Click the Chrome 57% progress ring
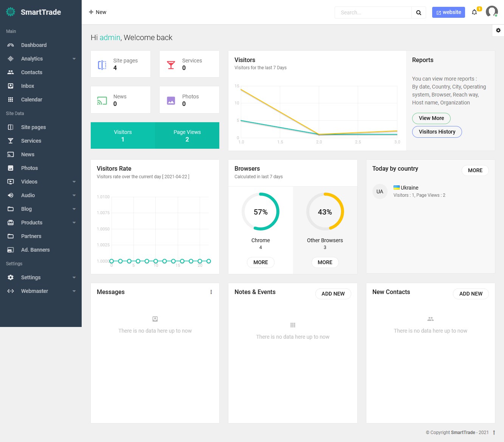The image size is (504, 442). [261, 212]
